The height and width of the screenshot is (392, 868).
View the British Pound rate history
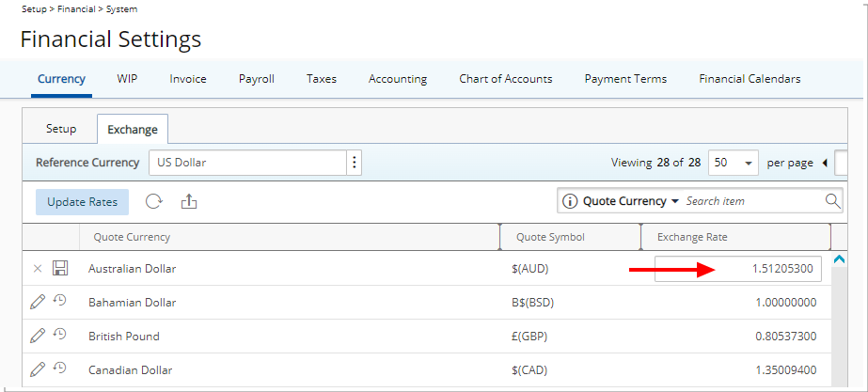click(x=59, y=335)
